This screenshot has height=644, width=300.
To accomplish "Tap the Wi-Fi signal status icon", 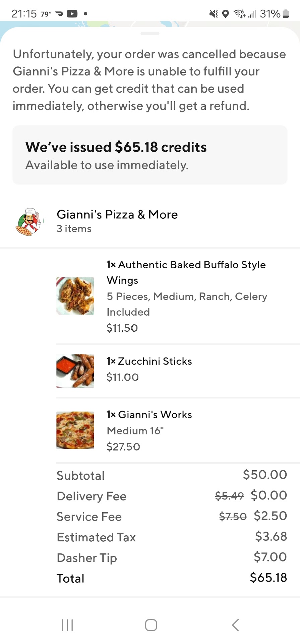I will 239,14.
